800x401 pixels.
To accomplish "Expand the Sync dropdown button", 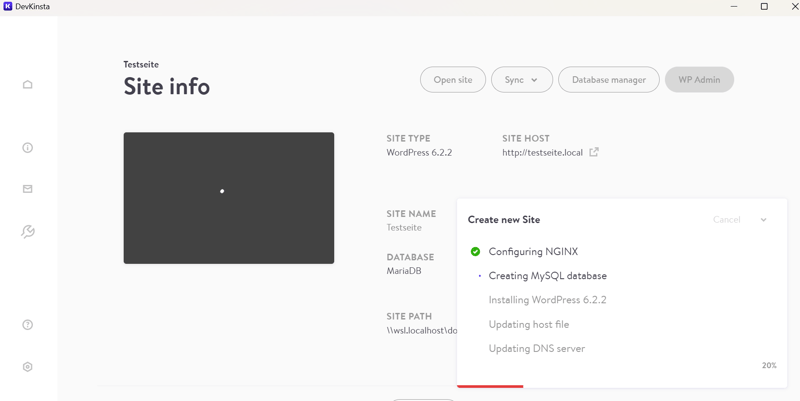I will click(522, 80).
